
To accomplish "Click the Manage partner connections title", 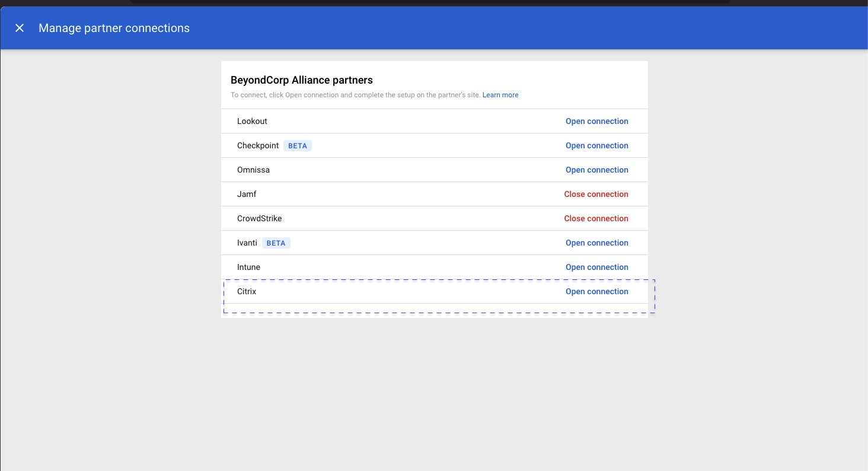I will [x=114, y=28].
